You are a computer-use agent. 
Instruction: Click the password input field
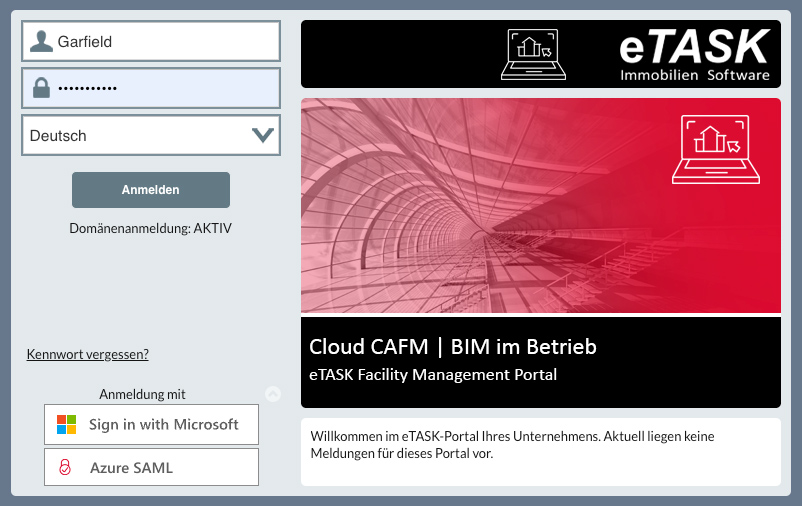[x=151, y=88]
